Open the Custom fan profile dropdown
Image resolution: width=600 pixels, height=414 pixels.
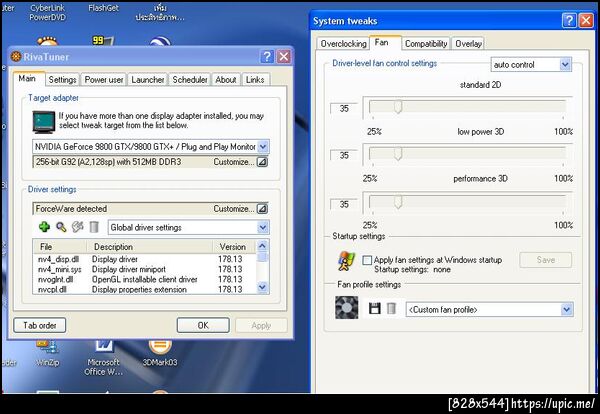(x=567, y=309)
